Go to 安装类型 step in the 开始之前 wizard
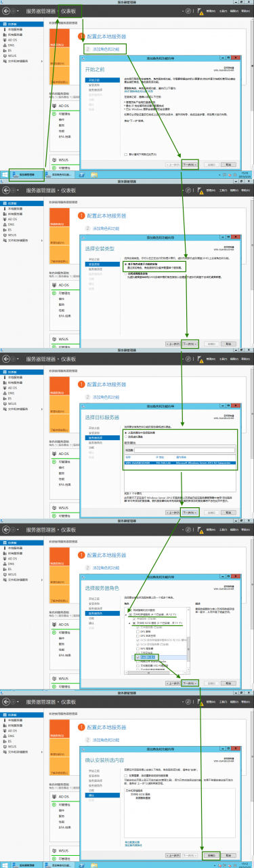The image size is (254, 868). coord(93,84)
